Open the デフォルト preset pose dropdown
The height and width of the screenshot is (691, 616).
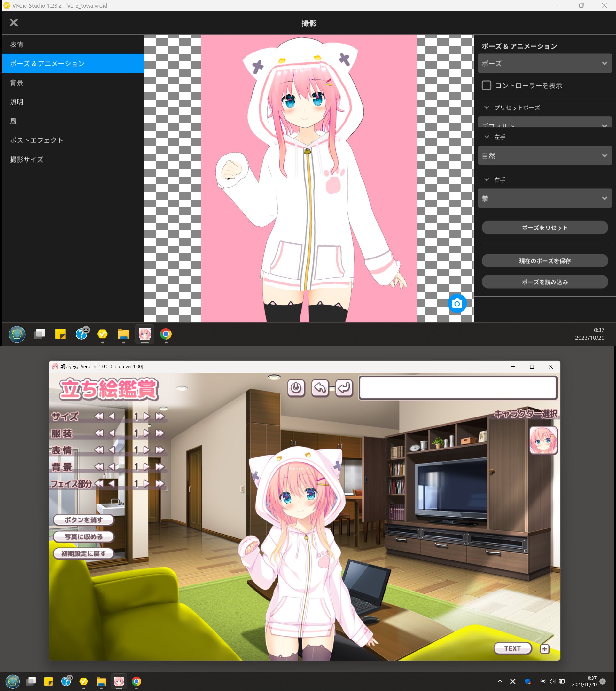point(545,123)
